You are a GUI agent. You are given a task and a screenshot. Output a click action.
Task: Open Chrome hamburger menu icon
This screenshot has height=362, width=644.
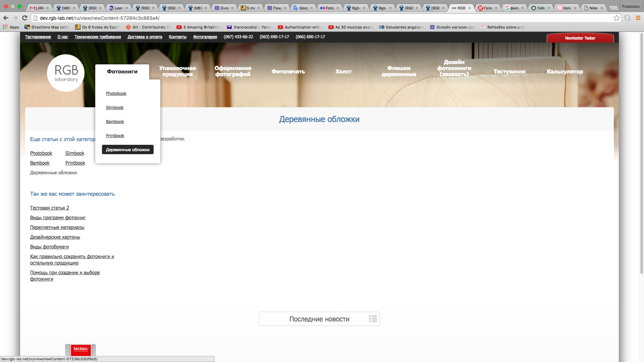638,18
